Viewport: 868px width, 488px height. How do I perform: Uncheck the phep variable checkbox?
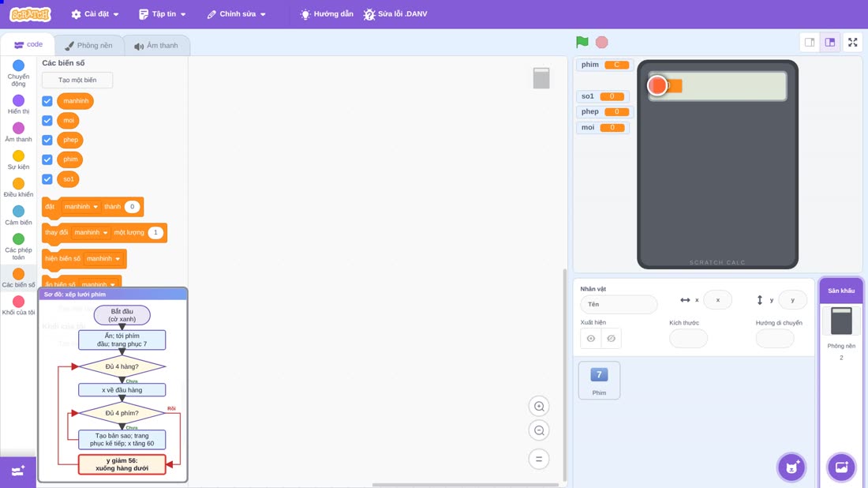(47, 140)
